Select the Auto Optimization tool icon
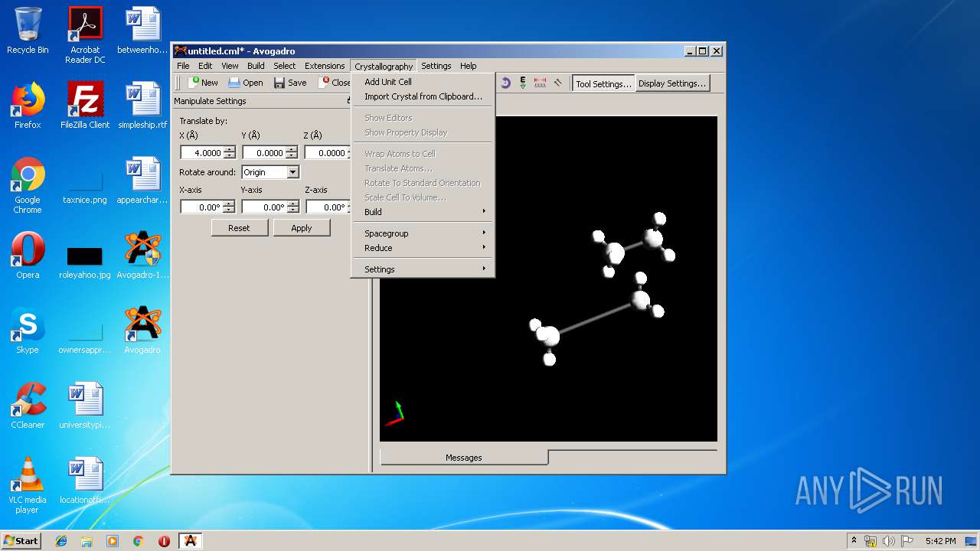 (x=523, y=83)
